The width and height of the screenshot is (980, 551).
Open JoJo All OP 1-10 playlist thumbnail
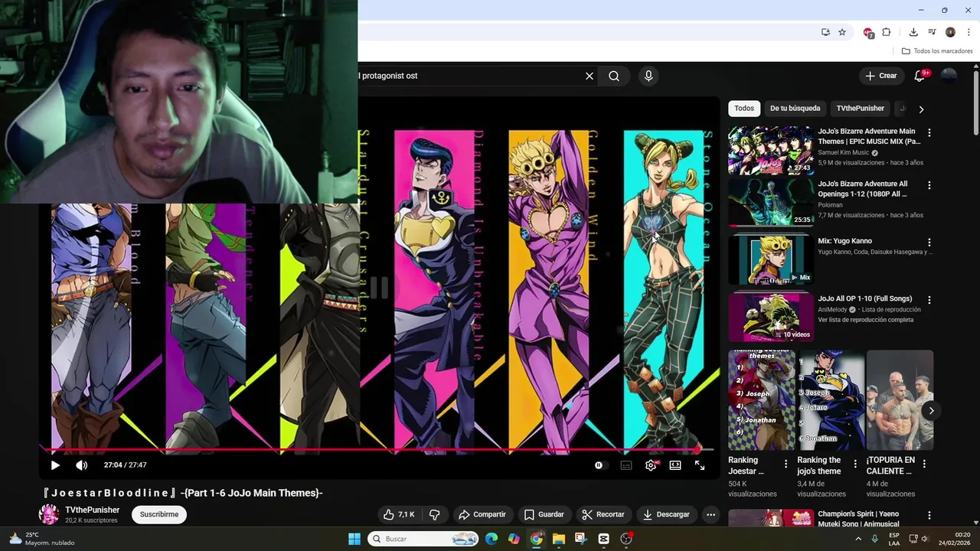(771, 318)
